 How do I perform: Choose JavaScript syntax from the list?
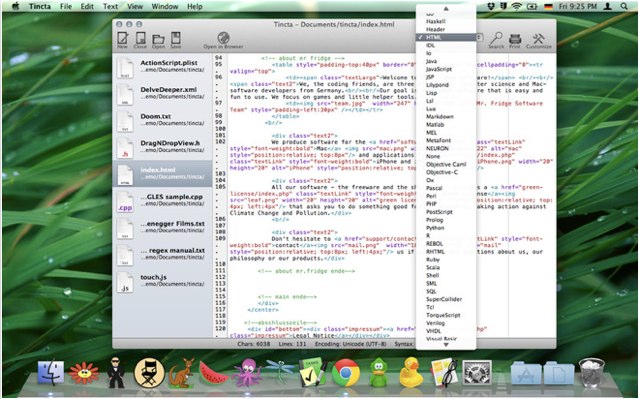(446, 69)
